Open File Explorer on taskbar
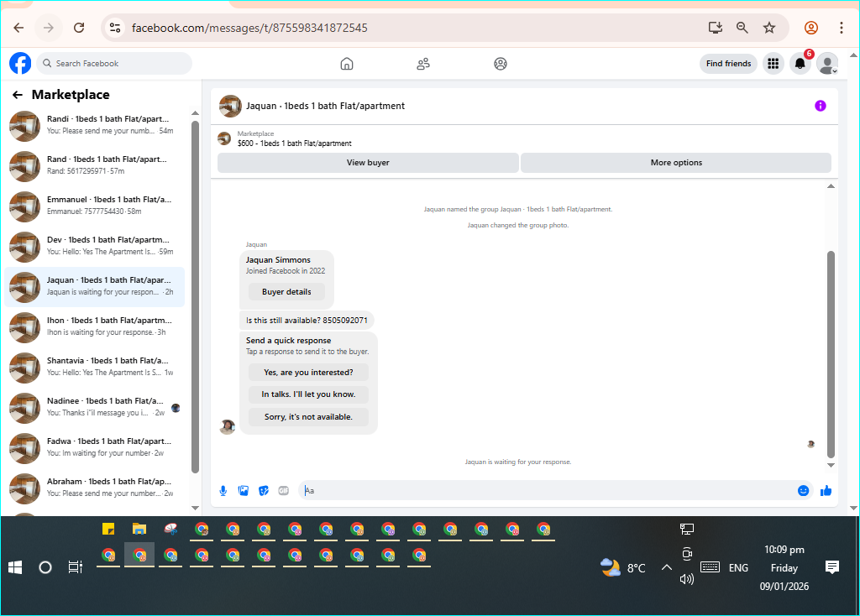The height and width of the screenshot is (616, 860). point(139,530)
